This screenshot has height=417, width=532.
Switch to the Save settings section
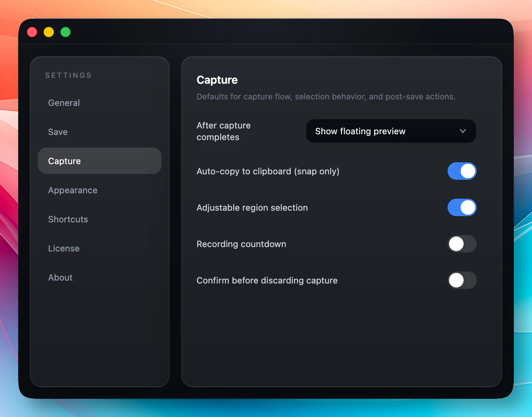(x=57, y=132)
